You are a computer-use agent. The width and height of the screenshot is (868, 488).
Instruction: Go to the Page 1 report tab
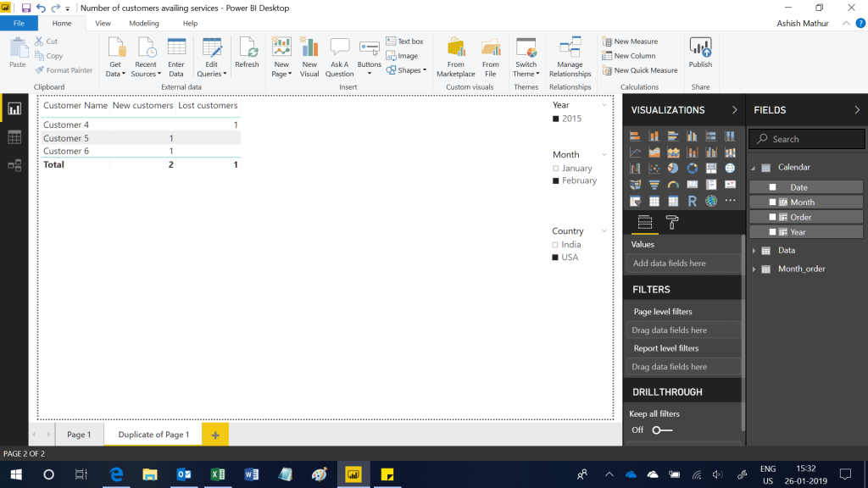[x=79, y=435]
